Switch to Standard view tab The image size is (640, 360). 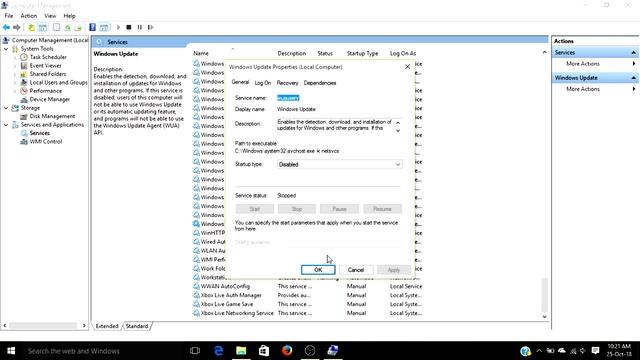click(137, 326)
